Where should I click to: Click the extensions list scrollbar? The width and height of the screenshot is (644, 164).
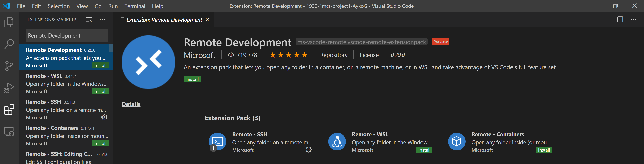click(x=111, y=48)
